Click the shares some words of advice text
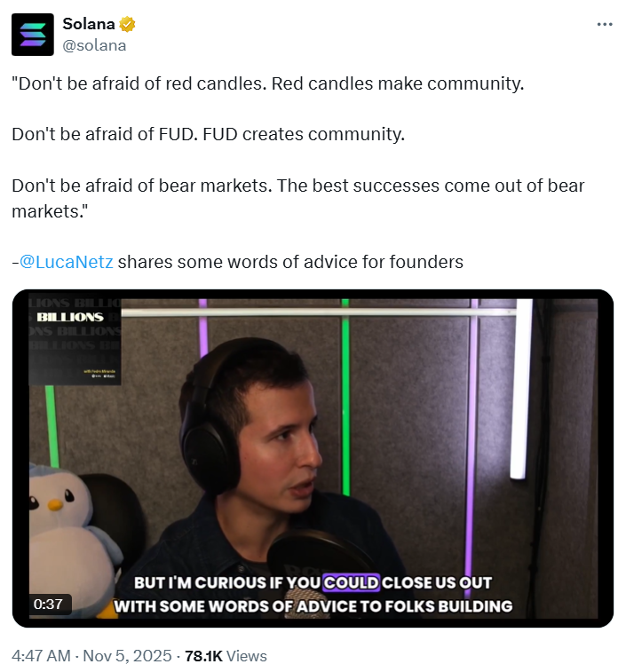Screen dimensions: 626x672 [x=290, y=262]
